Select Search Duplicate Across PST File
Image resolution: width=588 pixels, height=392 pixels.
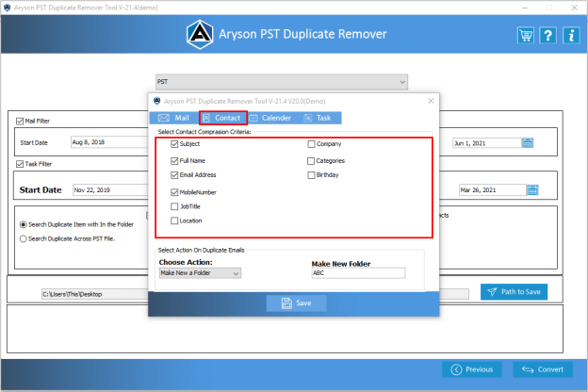24,239
